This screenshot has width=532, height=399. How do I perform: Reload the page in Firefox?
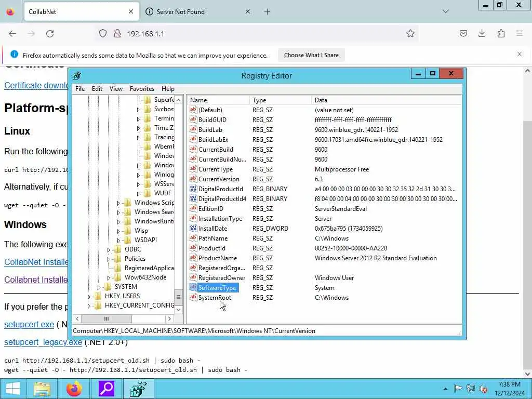[50, 34]
